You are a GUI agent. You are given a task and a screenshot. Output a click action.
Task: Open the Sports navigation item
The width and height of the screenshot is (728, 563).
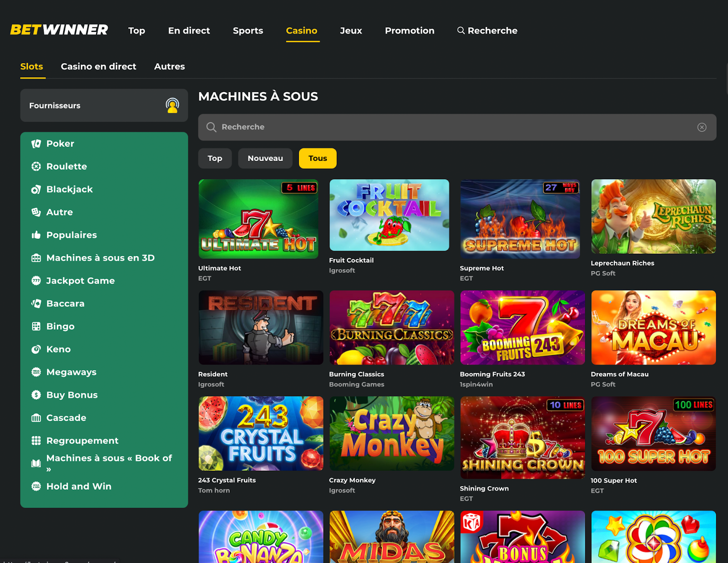point(248,30)
